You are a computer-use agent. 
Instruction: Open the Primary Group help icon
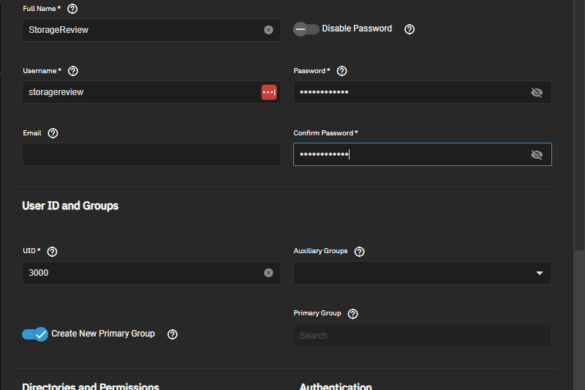[353, 314]
